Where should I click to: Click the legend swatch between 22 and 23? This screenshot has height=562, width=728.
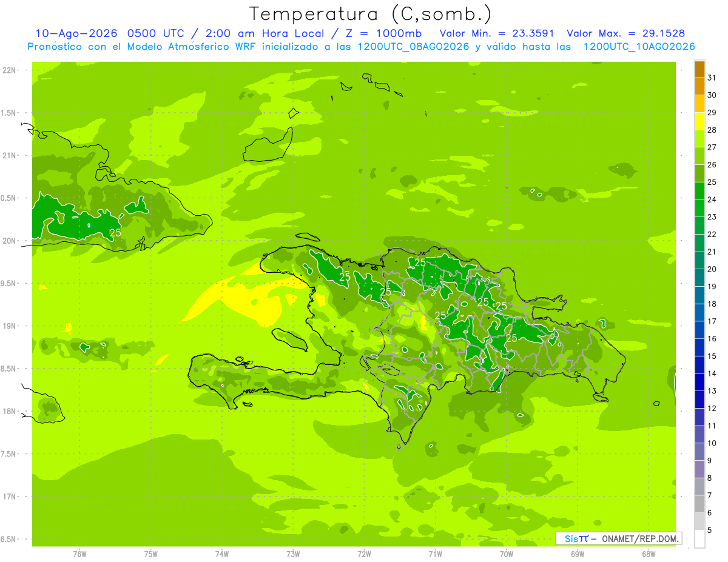click(x=699, y=226)
